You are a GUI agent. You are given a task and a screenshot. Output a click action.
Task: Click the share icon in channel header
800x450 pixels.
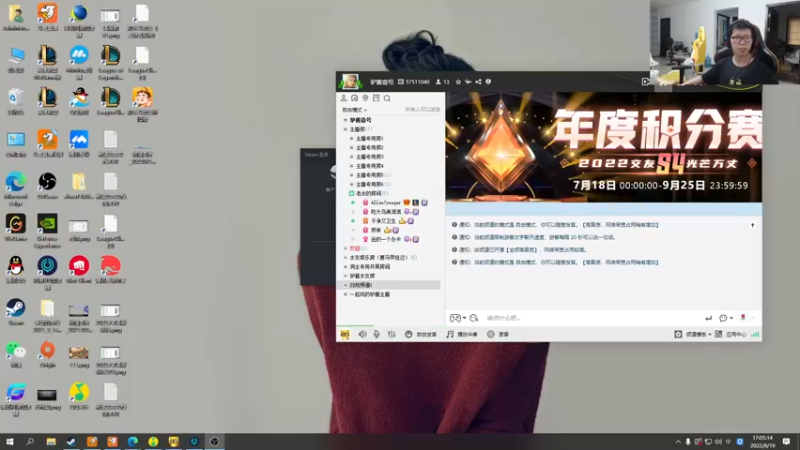[478, 82]
